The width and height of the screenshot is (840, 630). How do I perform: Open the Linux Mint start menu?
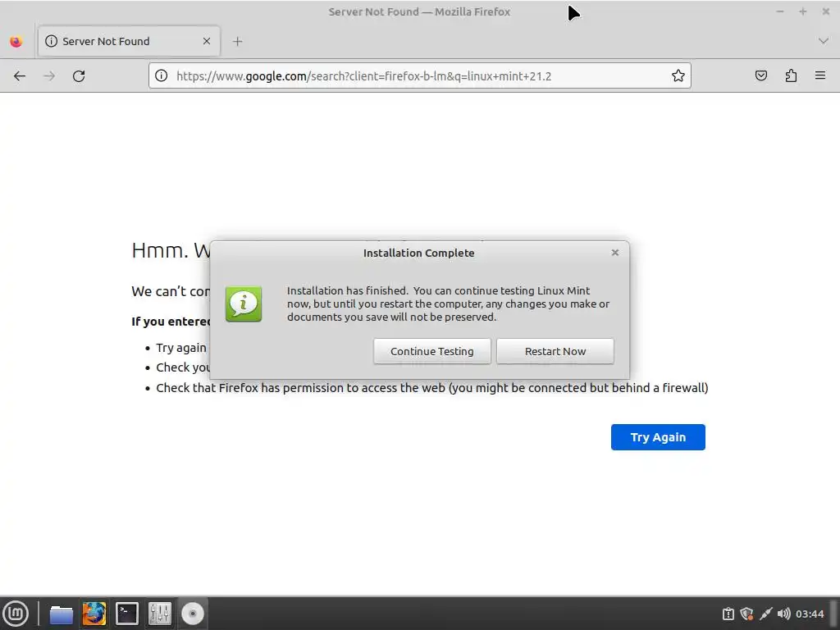coord(16,614)
